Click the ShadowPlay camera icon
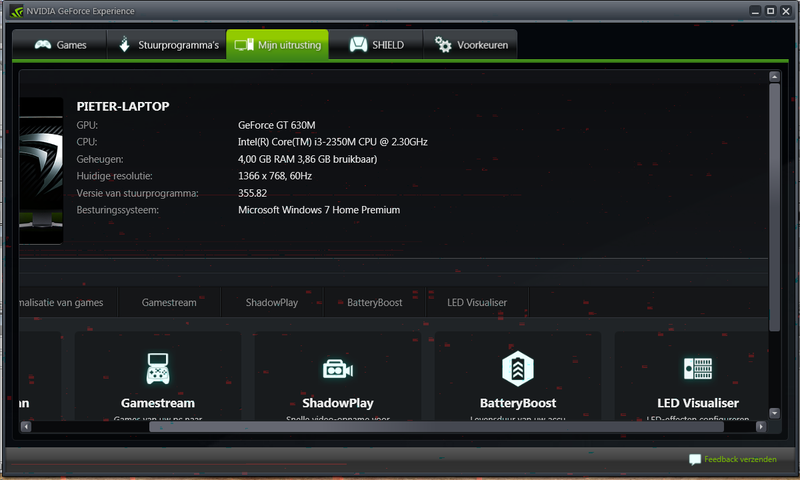800x480 pixels. 338,369
